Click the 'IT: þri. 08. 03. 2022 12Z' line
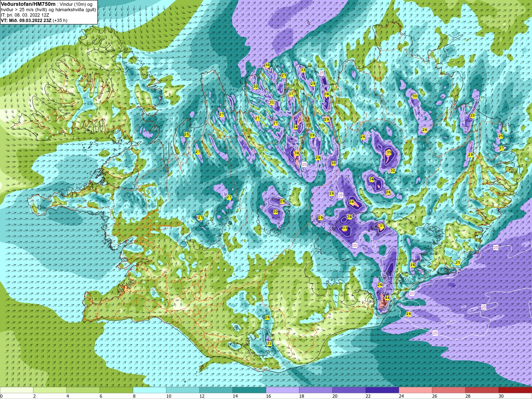Image resolution: width=532 pixels, height=399 pixels. (x=25, y=15)
